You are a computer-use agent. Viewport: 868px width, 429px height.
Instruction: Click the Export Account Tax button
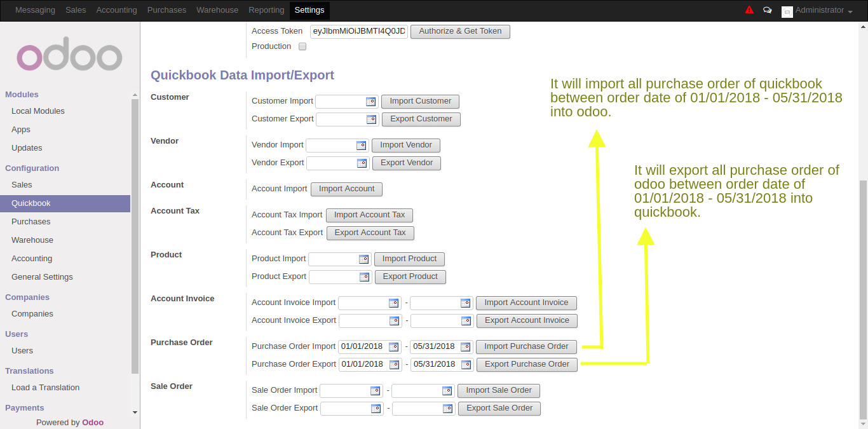[x=370, y=233]
